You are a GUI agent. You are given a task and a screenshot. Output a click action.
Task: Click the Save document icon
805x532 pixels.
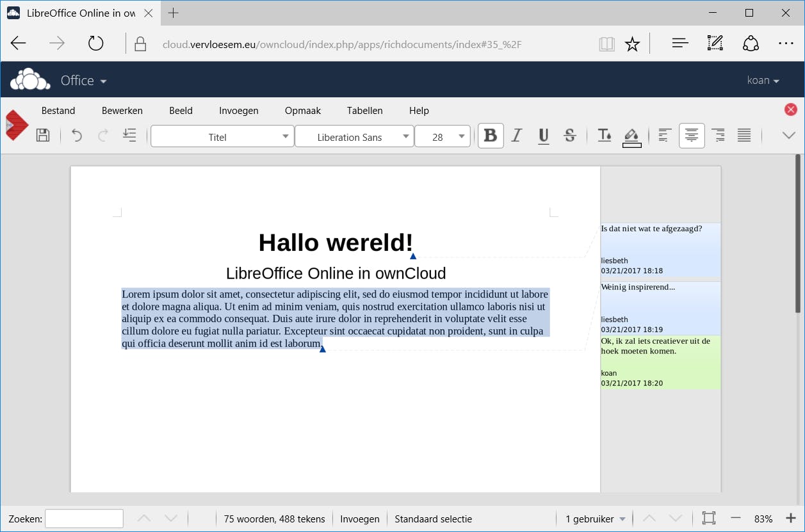click(43, 135)
